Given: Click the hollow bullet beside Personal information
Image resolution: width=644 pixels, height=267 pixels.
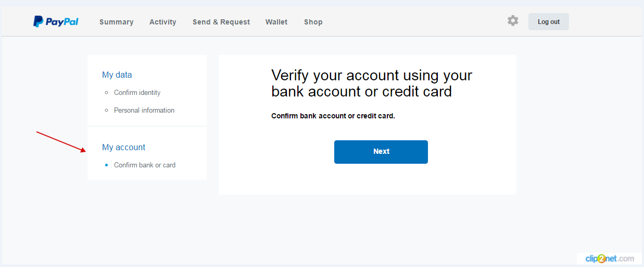Looking at the screenshot, I should [x=107, y=111].
